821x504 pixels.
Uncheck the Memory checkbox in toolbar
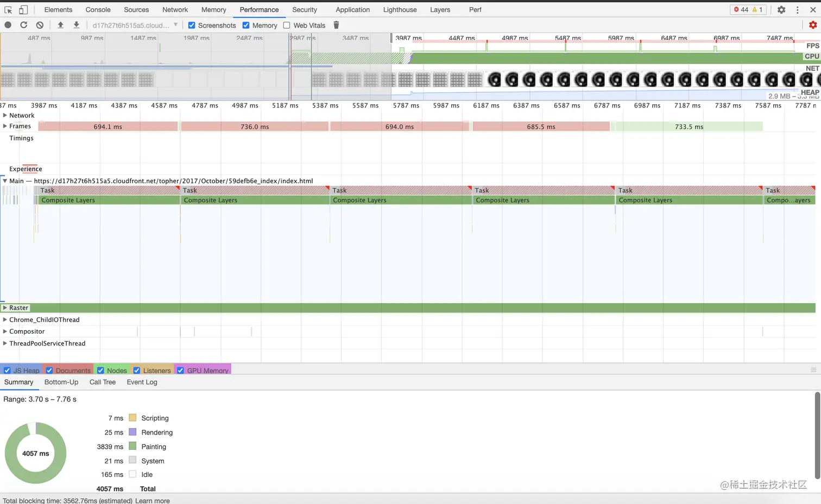[x=246, y=25]
